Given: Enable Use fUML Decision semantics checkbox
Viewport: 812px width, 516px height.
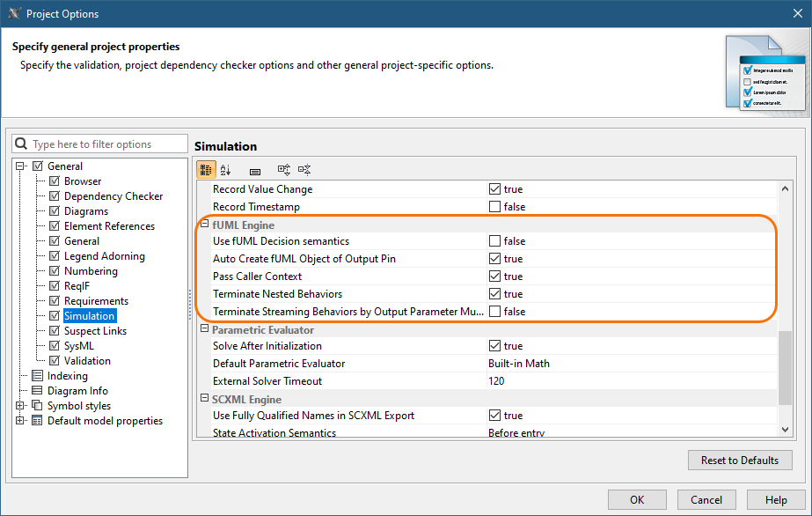Looking at the screenshot, I should pos(495,241).
